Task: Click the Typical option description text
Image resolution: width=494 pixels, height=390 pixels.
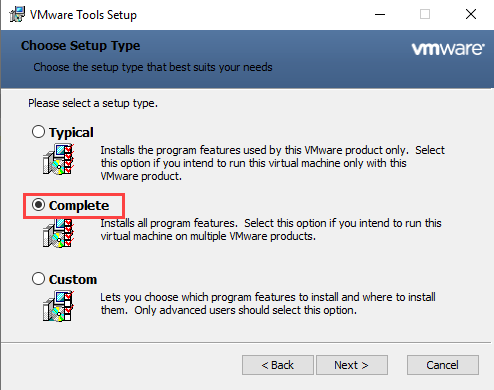Action: (272, 163)
